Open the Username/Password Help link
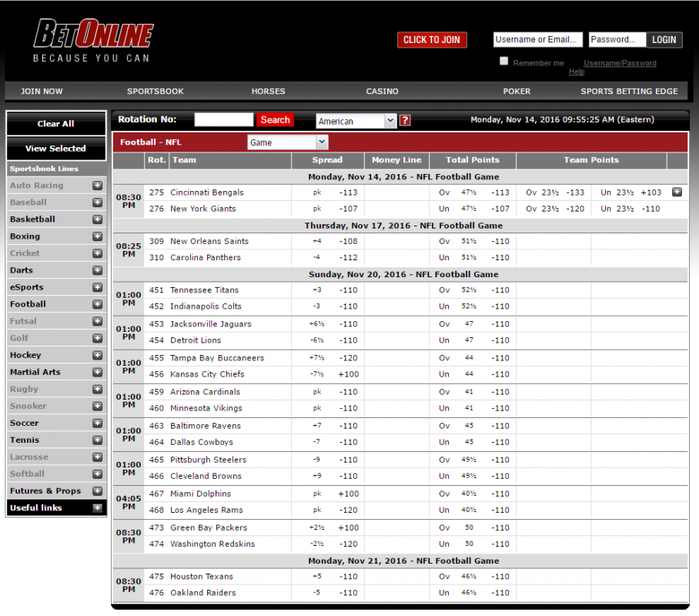The width and height of the screenshot is (699, 616). [620, 63]
